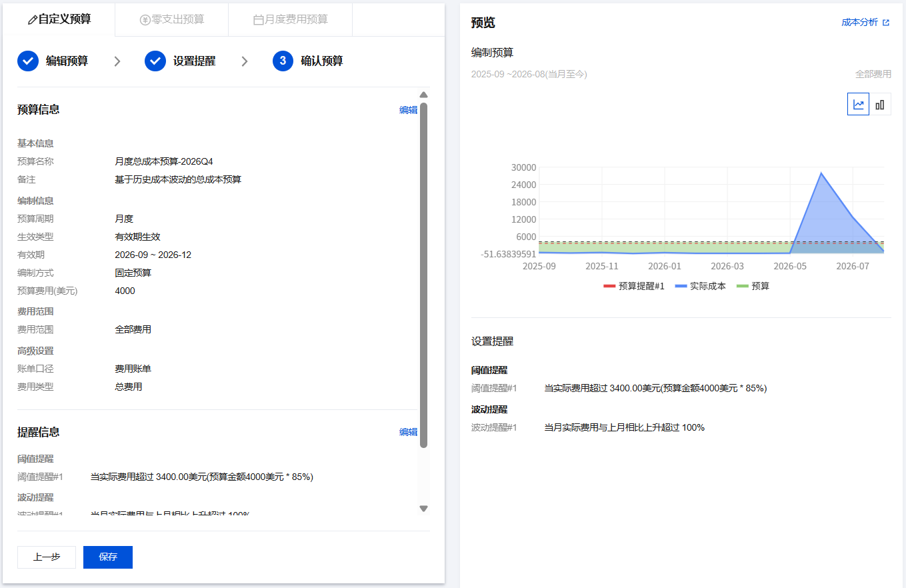The height and width of the screenshot is (588, 906).
Task: Click the 预算周期 value 月度
Action: 124,219
